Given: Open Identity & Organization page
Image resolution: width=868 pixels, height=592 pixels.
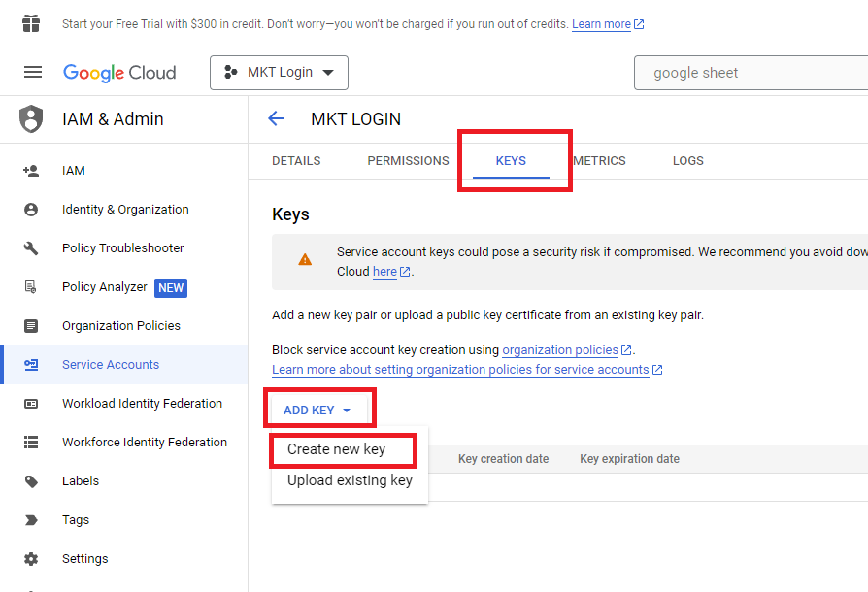Looking at the screenshot, I should (x=125, y=209).
